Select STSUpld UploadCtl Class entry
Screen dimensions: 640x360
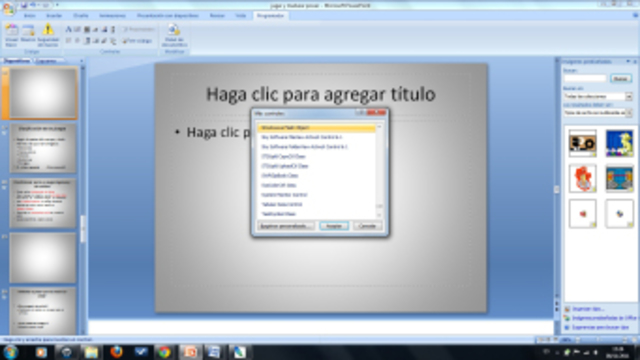click(316, 166)
